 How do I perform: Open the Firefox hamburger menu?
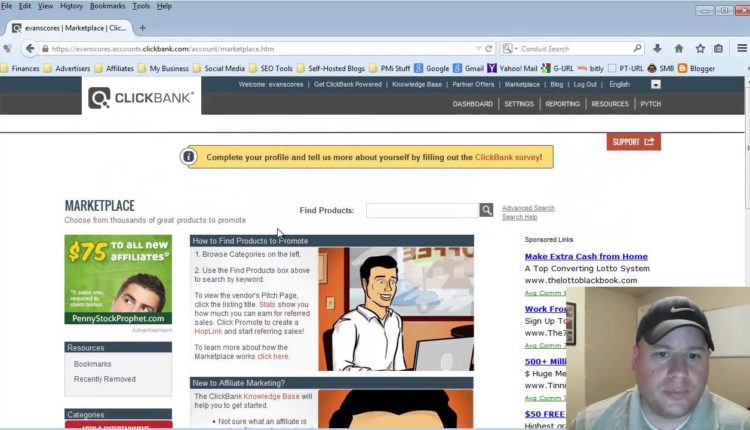[741, 48]
